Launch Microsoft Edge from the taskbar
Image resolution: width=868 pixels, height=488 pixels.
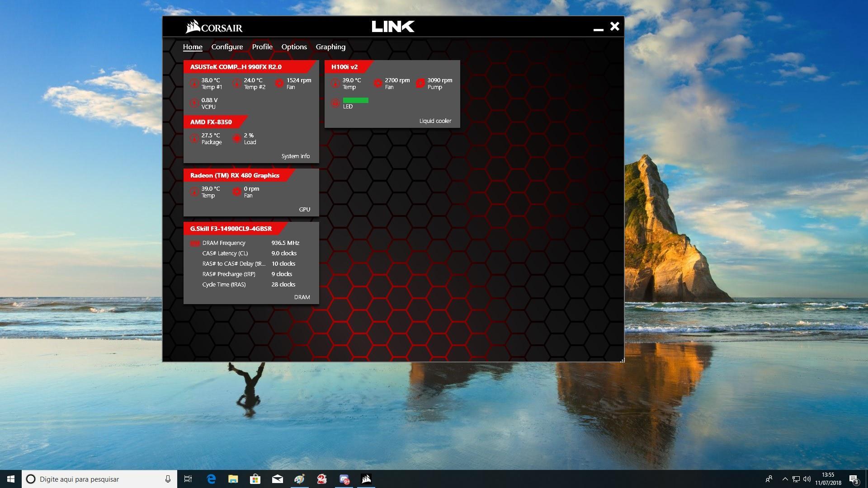211,479
